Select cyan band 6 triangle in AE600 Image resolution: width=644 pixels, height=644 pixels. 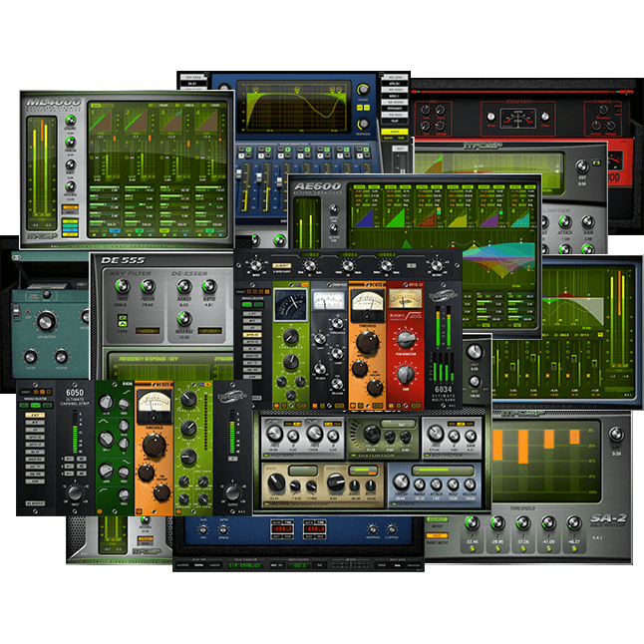point(520,218)
